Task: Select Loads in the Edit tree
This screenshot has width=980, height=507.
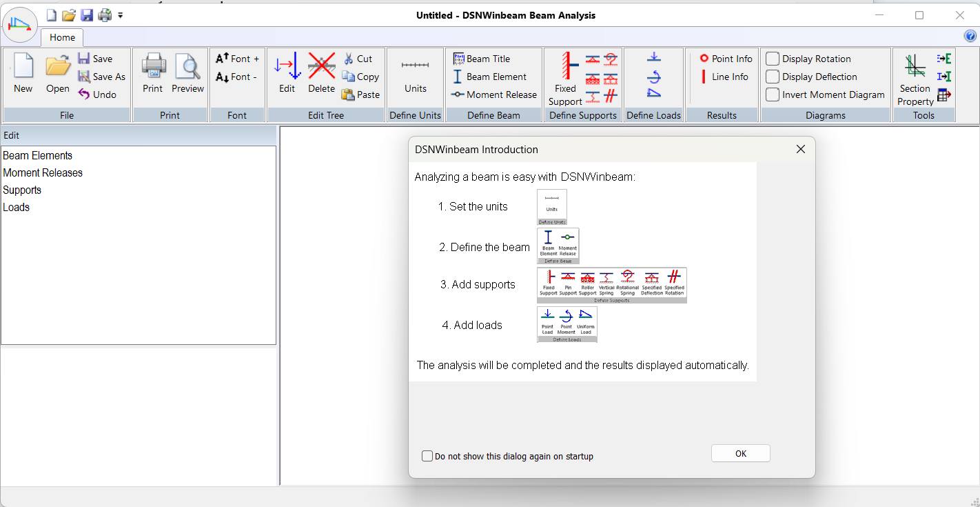Action: 16,207
